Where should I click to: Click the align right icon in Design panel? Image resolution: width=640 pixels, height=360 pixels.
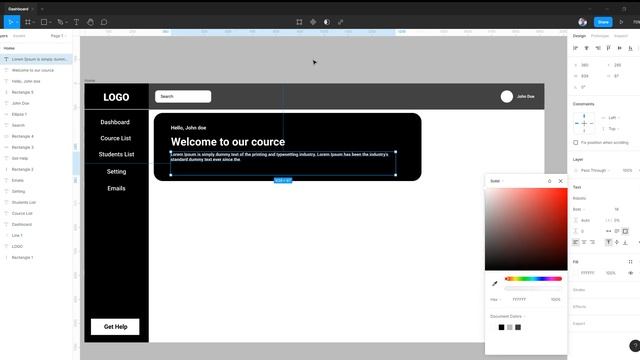click(x=598, y=48)
